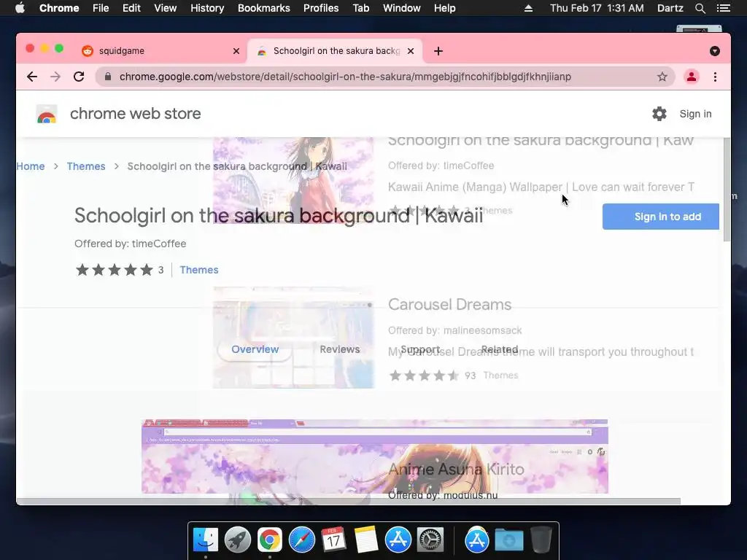
Task: Open Chrome's three-dot menu
Action: pyautogui.click(x=715, y=77)
